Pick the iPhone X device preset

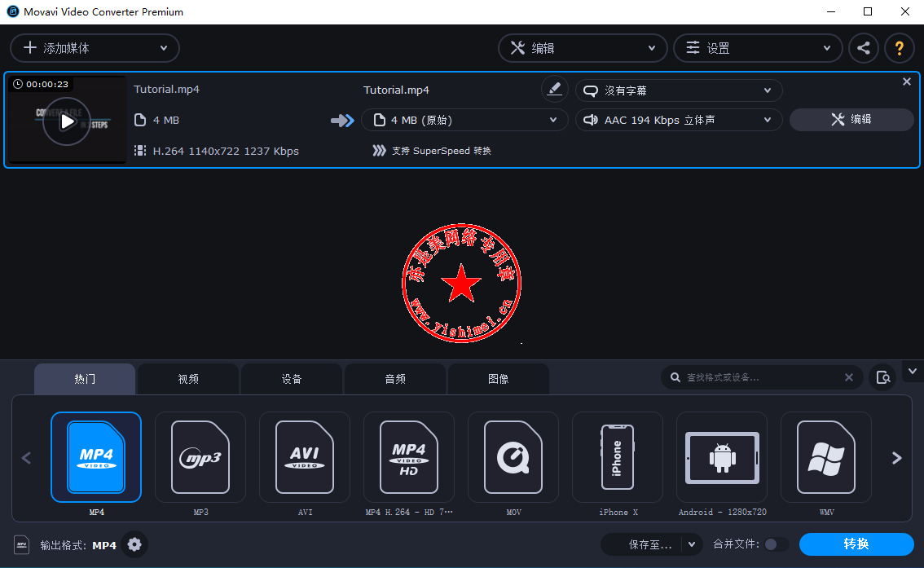(x=618, y=457)
